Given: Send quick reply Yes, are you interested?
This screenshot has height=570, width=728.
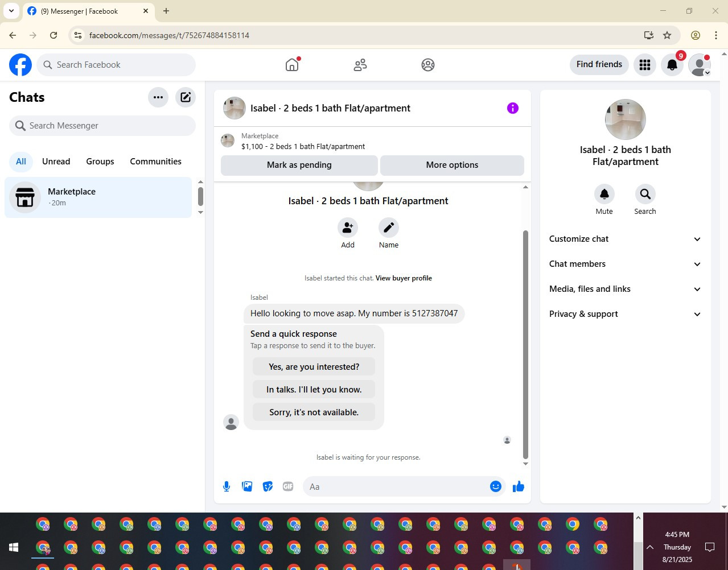Looking at the screenshot, I should tap(314, 367).
